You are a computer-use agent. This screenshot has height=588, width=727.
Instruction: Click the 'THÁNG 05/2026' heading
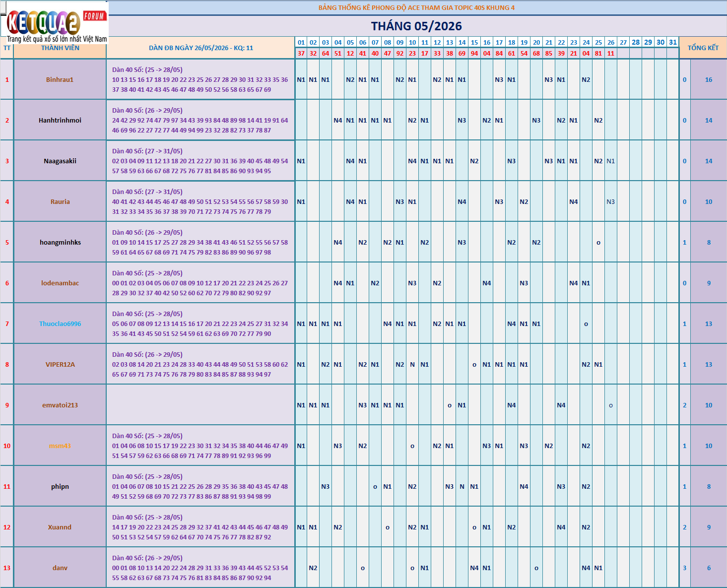click(x=417, y=26)
